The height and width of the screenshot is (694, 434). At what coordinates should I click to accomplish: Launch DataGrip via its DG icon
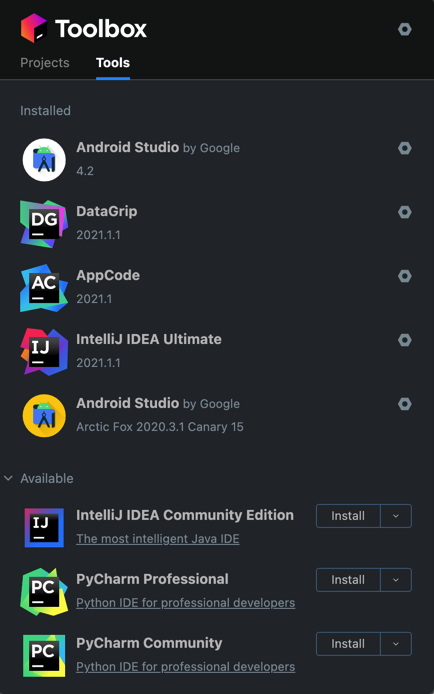[44, 224]
